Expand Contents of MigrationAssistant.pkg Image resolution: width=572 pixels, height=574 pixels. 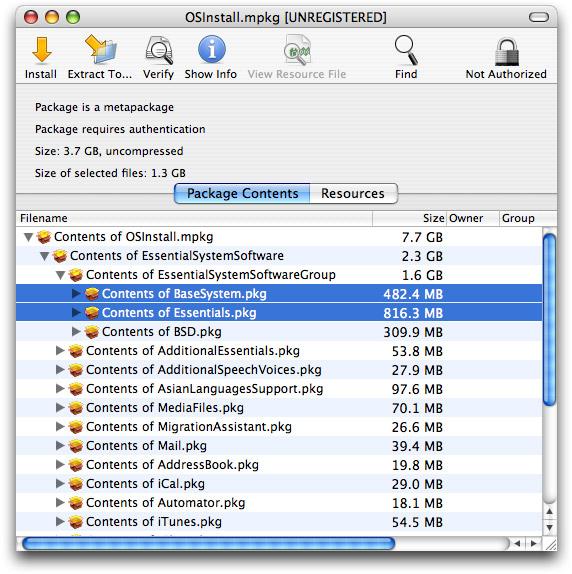click(60, 427)
